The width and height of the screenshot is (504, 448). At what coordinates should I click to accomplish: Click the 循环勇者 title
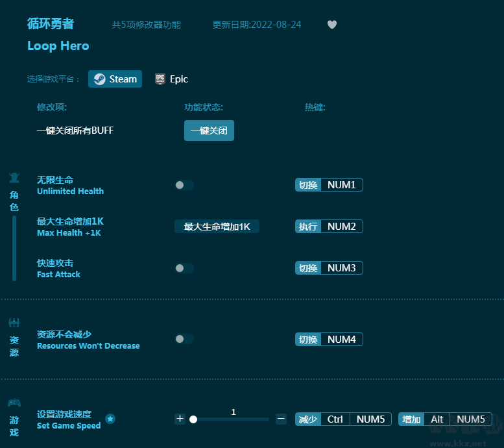pos(51,24)
